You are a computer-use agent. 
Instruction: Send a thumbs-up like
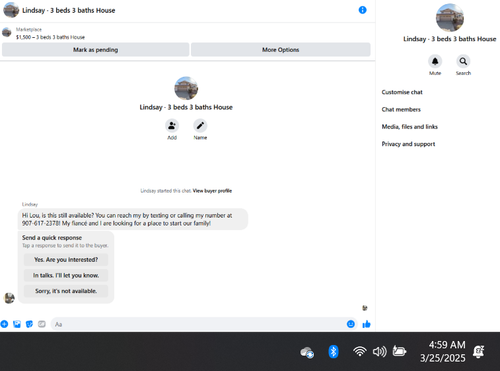tap(366, 324)
